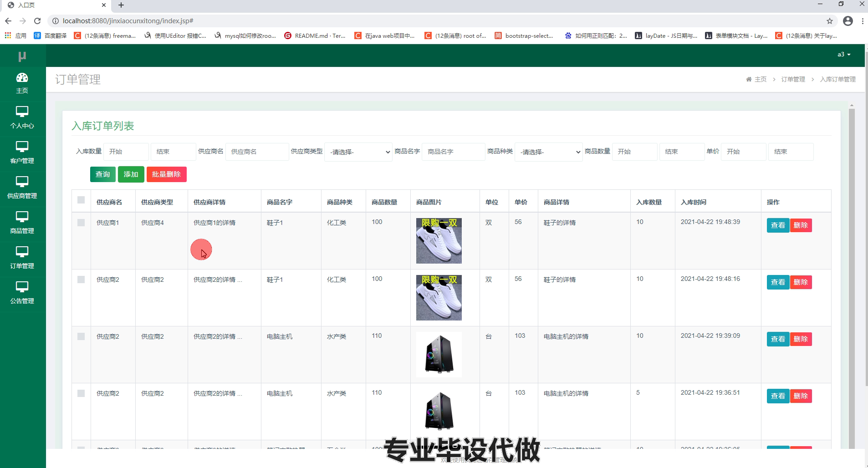Open Chrome three-dot menu

(x=863, y=21)
